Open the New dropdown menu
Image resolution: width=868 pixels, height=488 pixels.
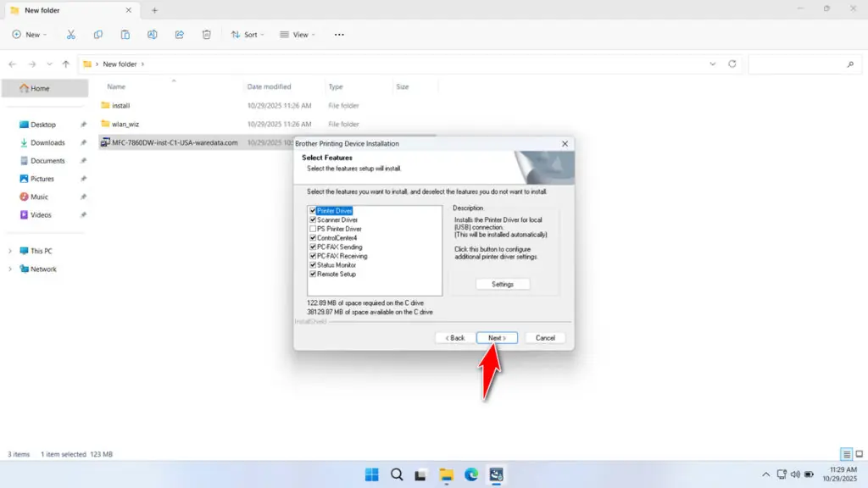(x=30, y=34)
